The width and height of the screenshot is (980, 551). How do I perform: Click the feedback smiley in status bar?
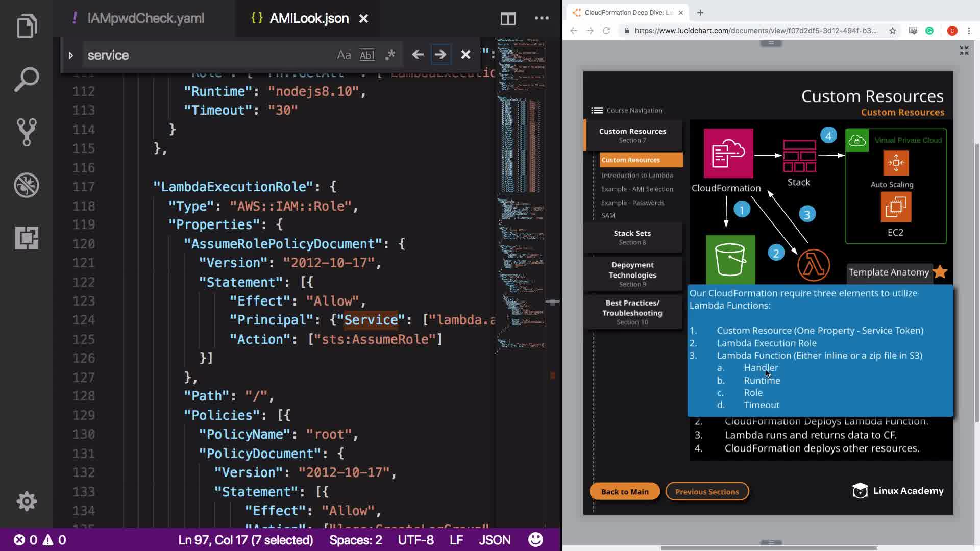(535, 540)
